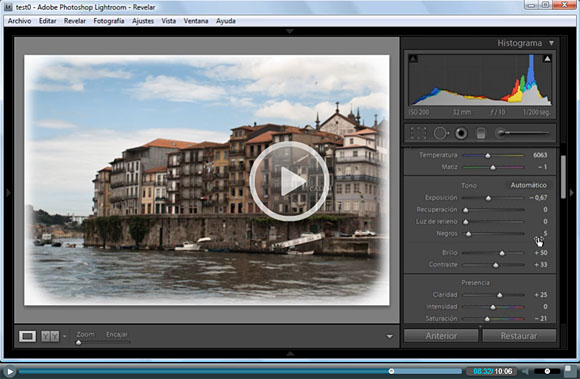Adjust the Saturación slider
Image resolution: width=580 pixels, height=379 pixels.
click(x=487, y=319)
